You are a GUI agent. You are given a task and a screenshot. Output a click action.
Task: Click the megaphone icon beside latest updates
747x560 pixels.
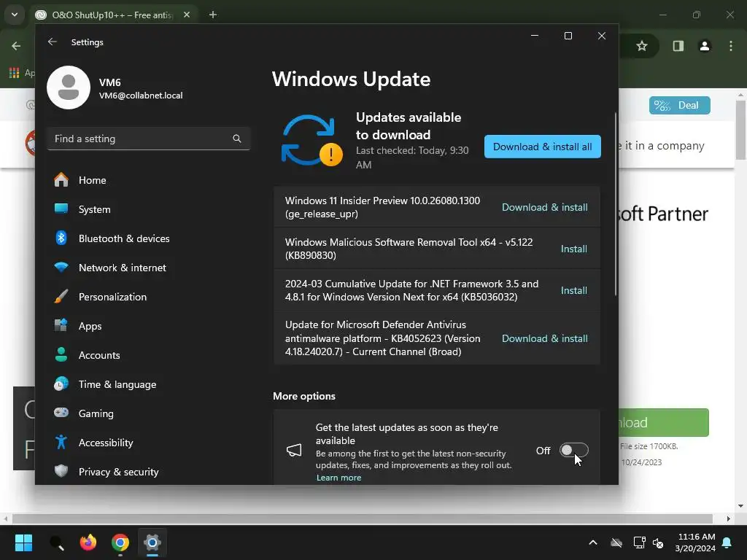(x=294, y=450)
